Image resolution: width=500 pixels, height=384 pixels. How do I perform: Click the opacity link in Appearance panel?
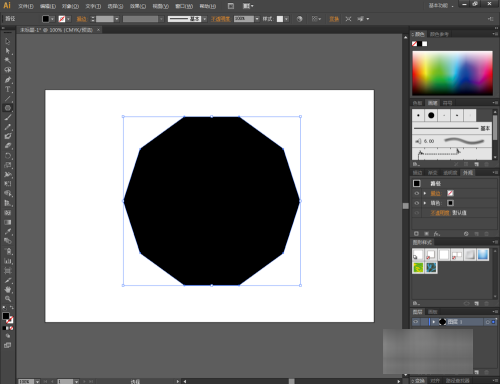click(440, 213)
